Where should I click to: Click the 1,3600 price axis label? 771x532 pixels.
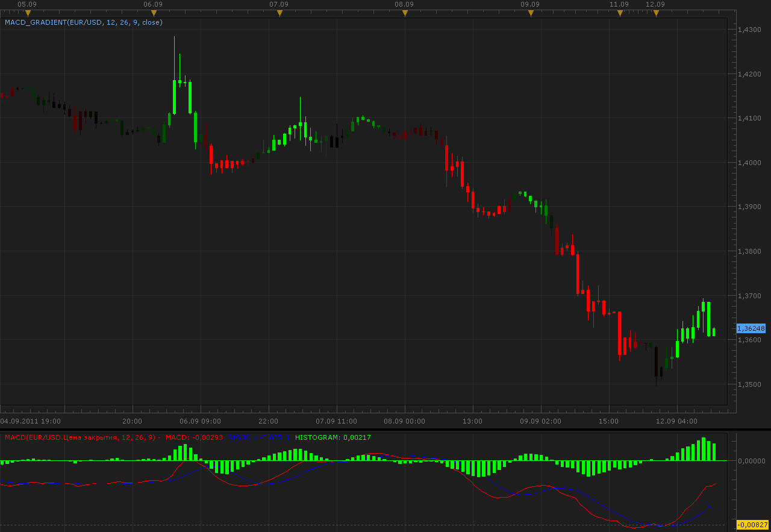tap(749, 340)
